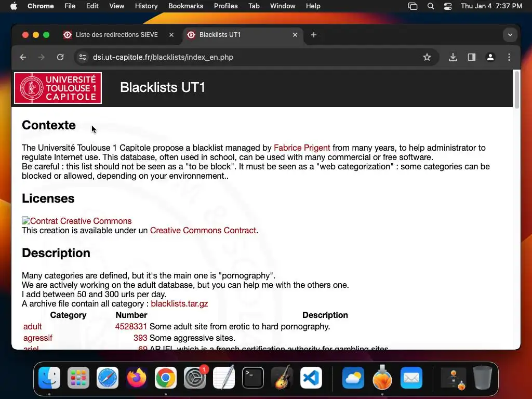Open the Chrome profile icon
This screenshot has width=532, height=399.
tap(490, 57)
